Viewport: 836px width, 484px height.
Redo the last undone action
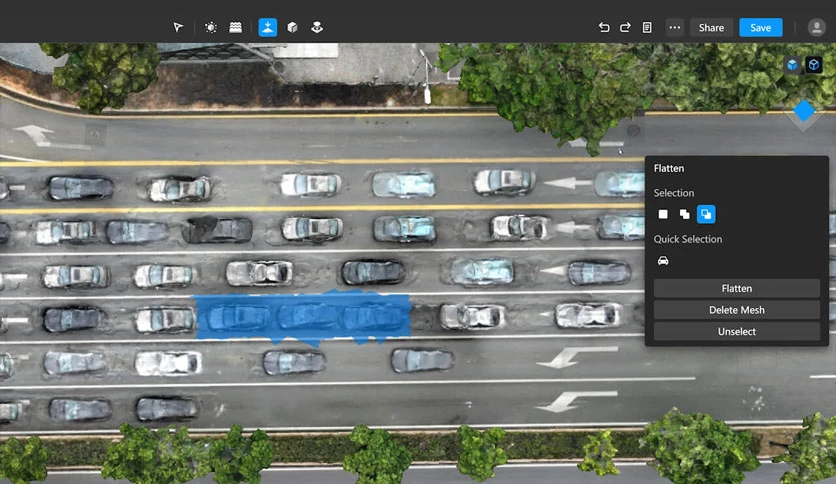click(x=625, y=27)
